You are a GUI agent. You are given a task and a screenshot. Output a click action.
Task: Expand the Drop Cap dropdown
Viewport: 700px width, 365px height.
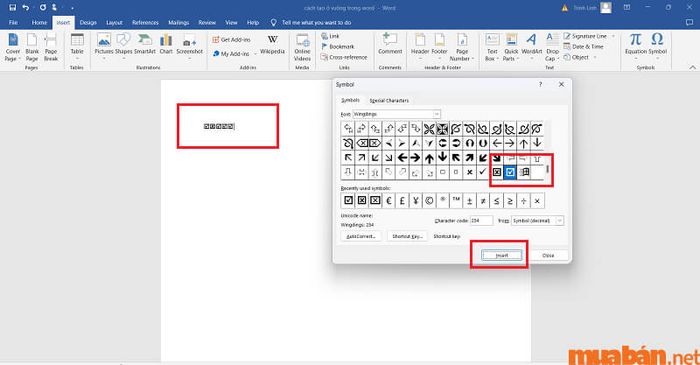(x=558, y=59)
